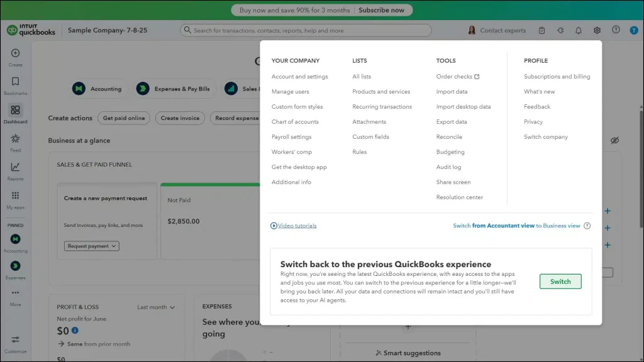Toggle the dashboard privacy eye icon

click(614, 140)
